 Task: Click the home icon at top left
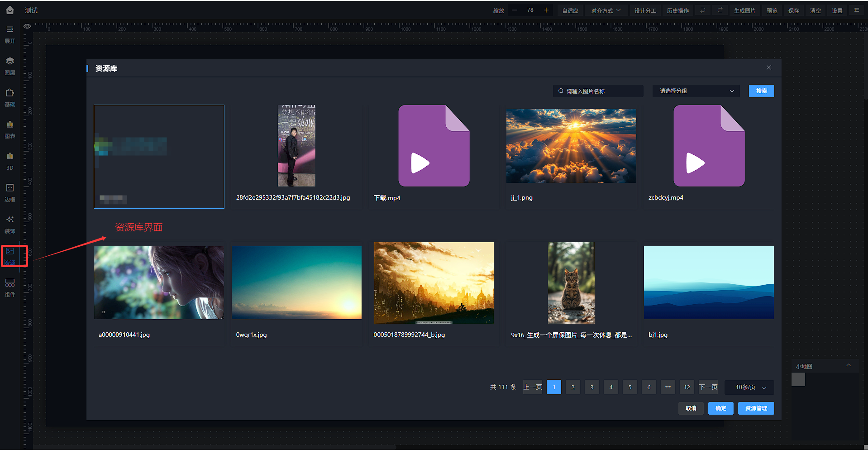[10, 10]
